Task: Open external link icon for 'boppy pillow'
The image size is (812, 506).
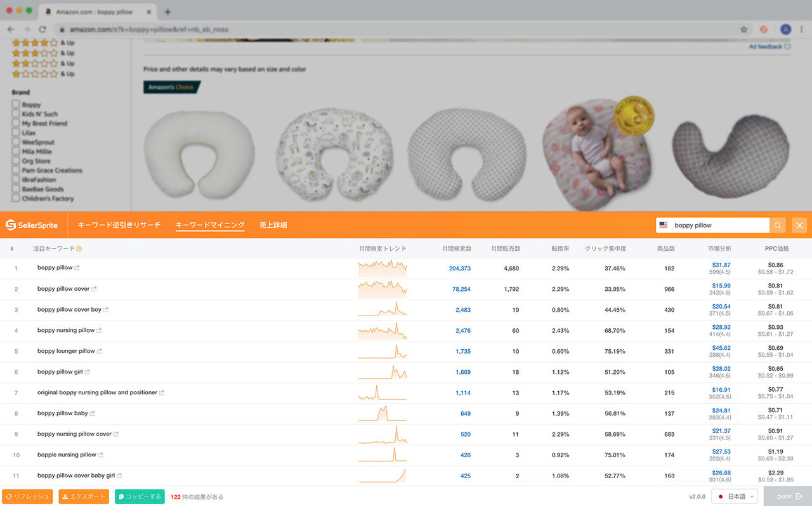Action: click(77, 268)
